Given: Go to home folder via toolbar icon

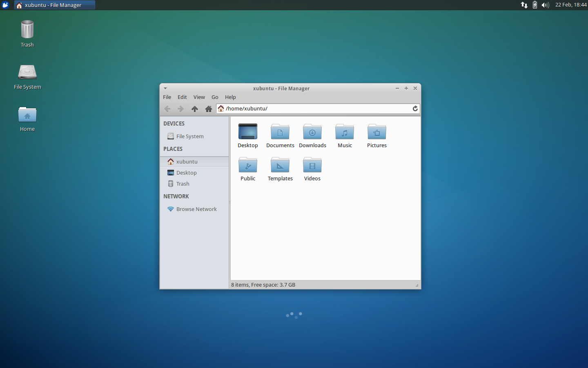Looking at the screenshot, I should 208,109.
